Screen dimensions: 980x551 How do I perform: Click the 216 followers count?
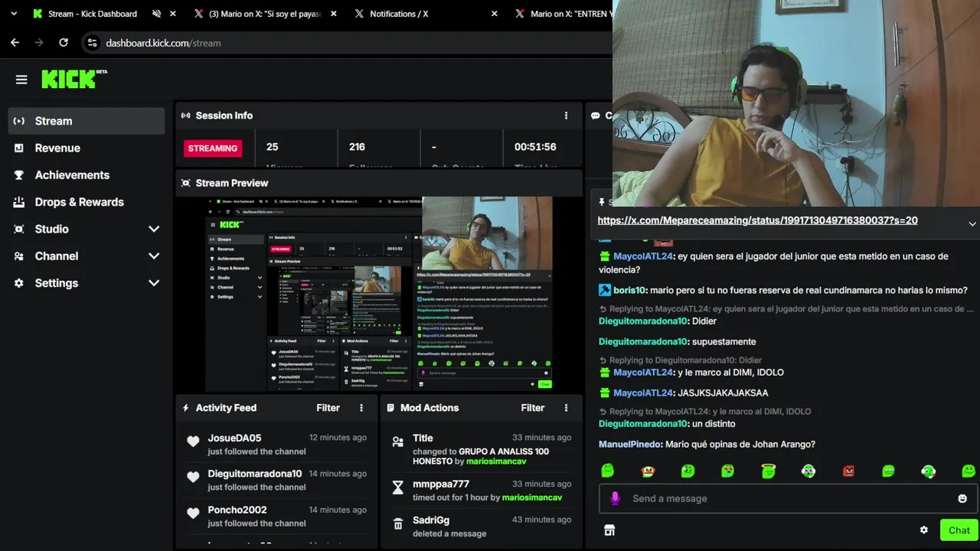click(x=357, y=147)
